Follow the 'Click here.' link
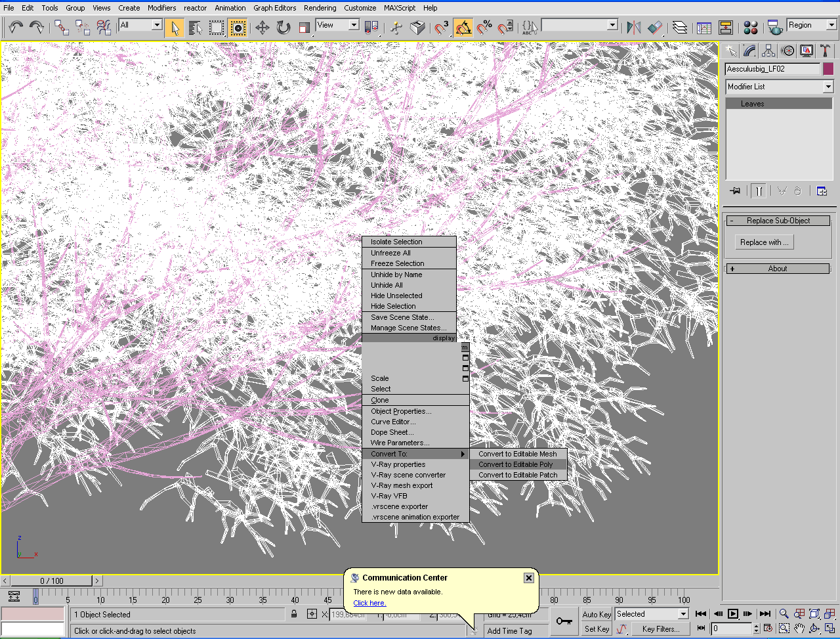This screenshot has height=639, width=840. pos(369,603)
